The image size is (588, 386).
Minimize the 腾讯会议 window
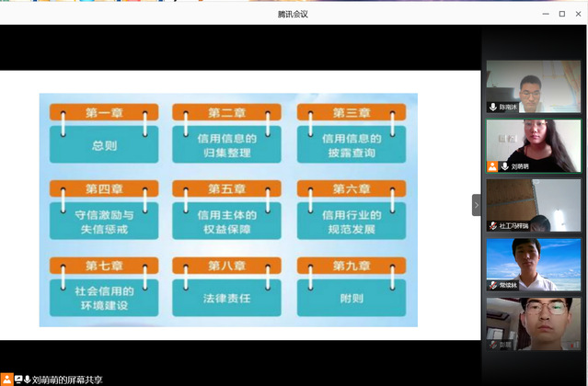click(x=542, y=14)
